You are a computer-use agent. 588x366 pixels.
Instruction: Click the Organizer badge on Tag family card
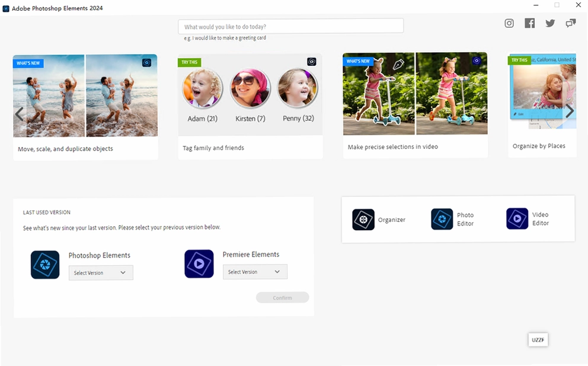pos(312,62)
